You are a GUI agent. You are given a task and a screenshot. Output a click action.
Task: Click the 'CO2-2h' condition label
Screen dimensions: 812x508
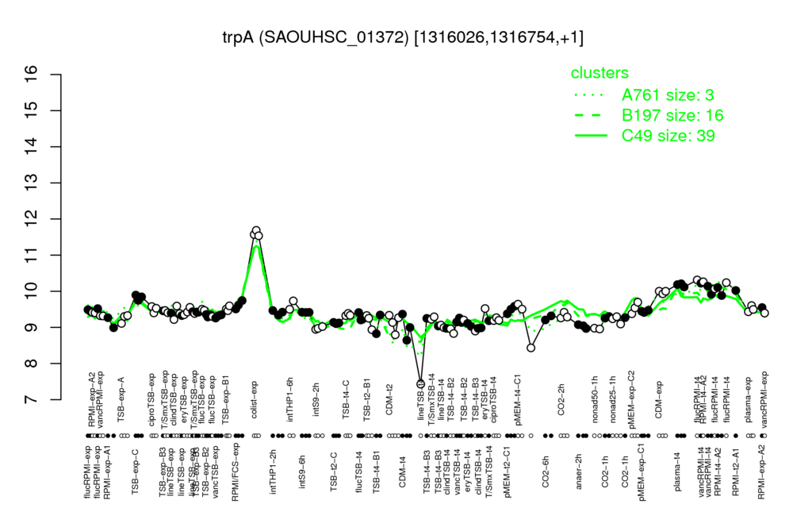(561, 400)
